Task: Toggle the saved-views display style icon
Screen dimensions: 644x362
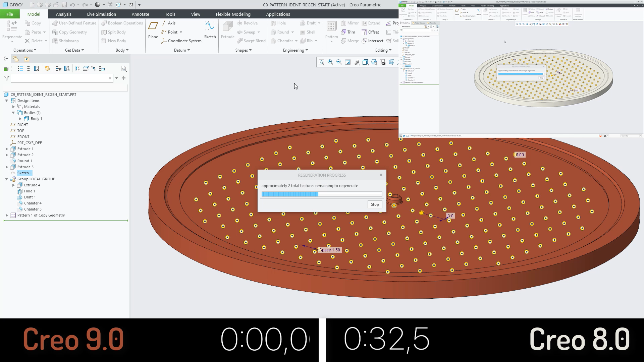Action: click(374, 62)
